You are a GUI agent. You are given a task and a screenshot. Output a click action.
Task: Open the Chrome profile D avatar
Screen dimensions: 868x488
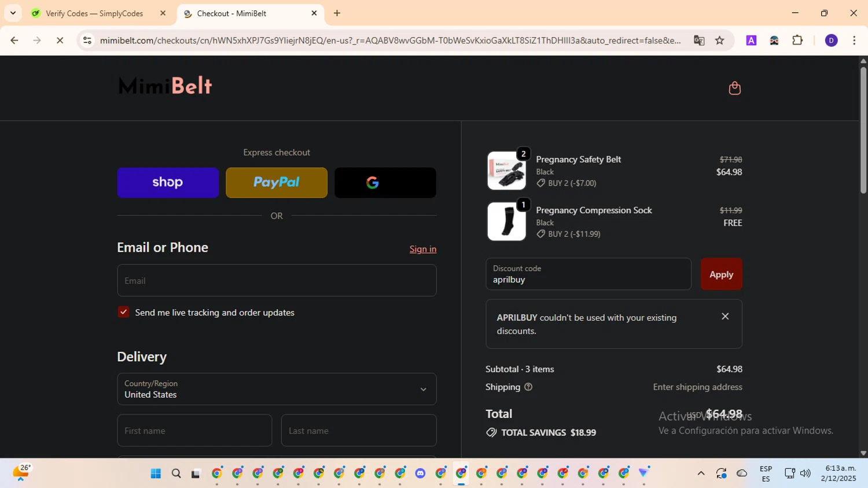[x=831, y=41]
